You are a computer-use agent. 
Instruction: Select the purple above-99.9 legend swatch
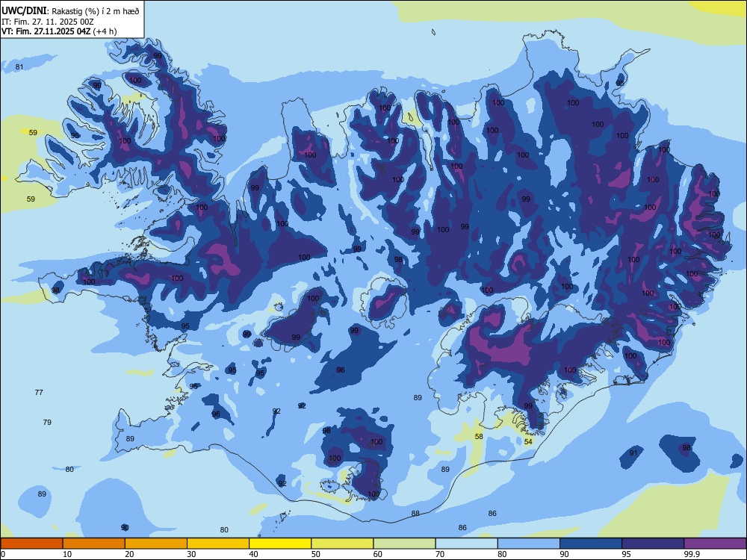(x=715, y=544)
